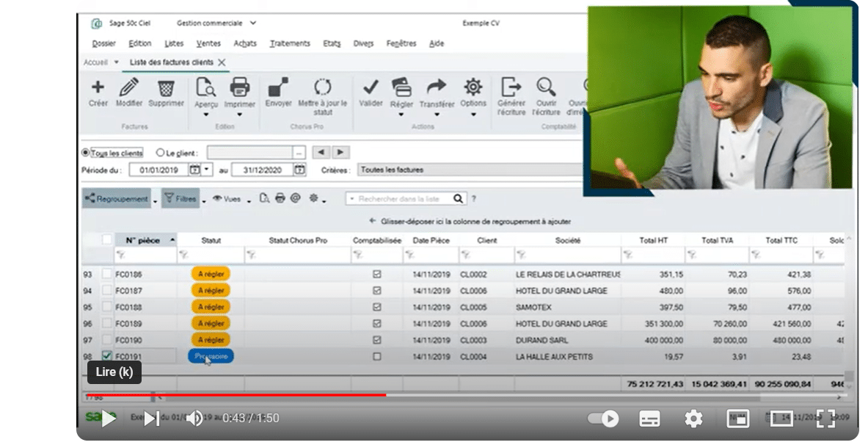Viewport: 868px width, 445px height.
Task: Click the Modifier pencil icon
Action: (128, 87)
